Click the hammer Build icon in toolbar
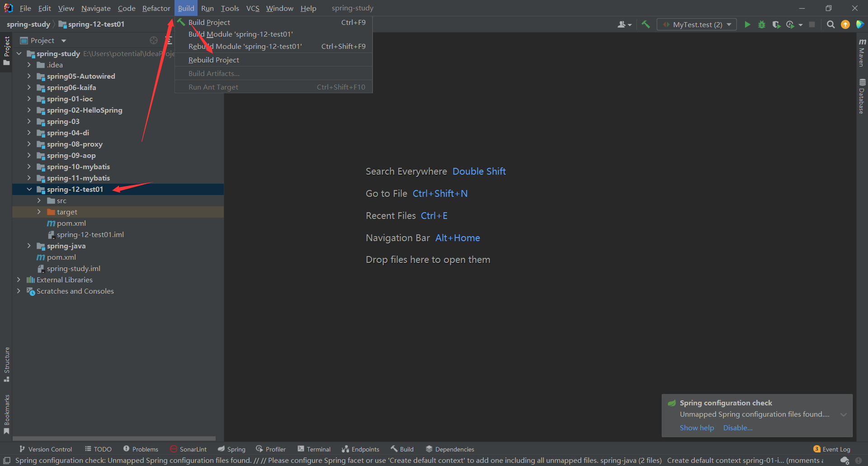This screenshot has width=868, height=466. pyautogui.click(x=646, y=24)
